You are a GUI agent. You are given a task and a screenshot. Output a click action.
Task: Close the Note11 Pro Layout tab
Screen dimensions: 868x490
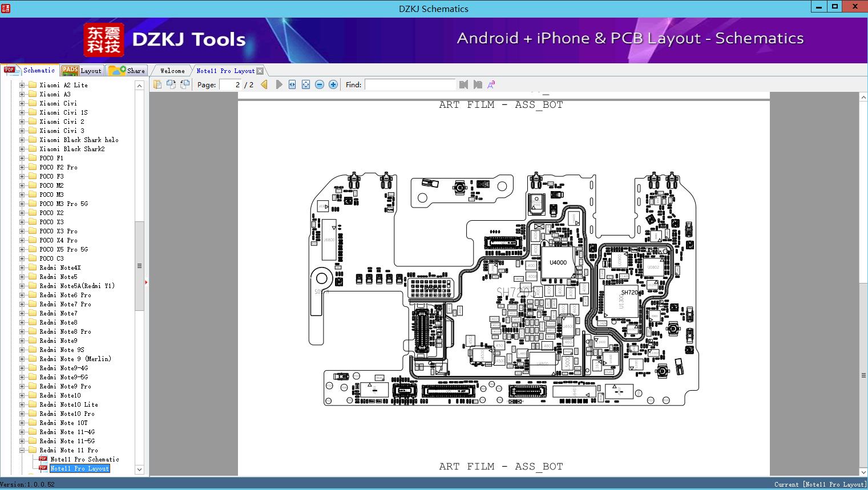tap(260, 71)
